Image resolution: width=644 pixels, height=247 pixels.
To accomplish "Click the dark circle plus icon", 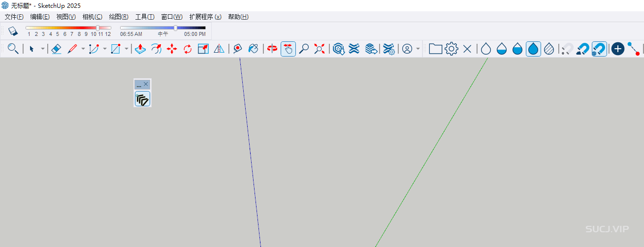I will (x=618, y=49).
